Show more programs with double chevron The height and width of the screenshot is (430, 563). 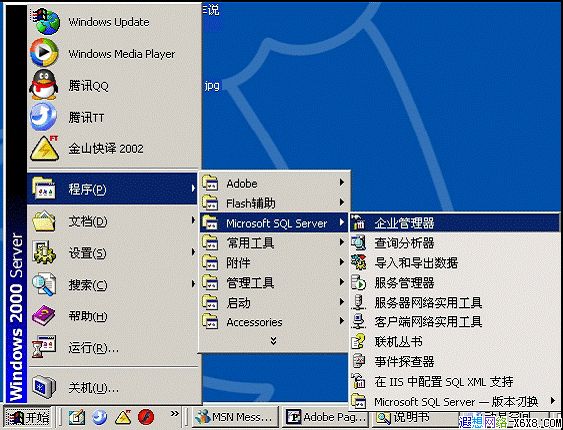pos(274,341)
